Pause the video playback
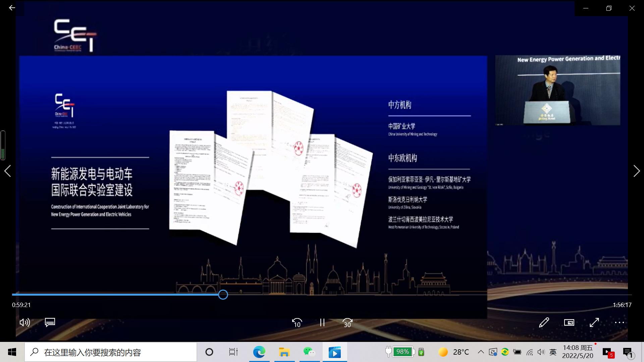 coord(322,322)
